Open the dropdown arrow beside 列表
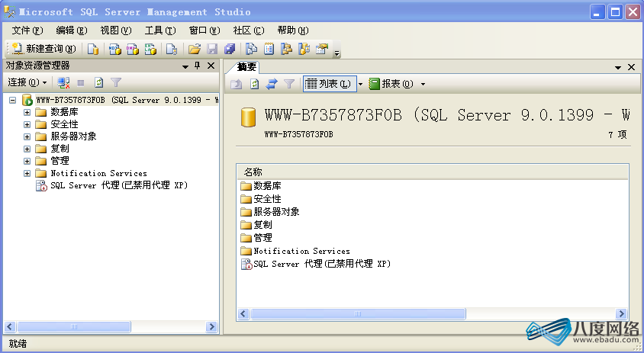This screenshot has height=353, width=644. (x=361, y=84)
